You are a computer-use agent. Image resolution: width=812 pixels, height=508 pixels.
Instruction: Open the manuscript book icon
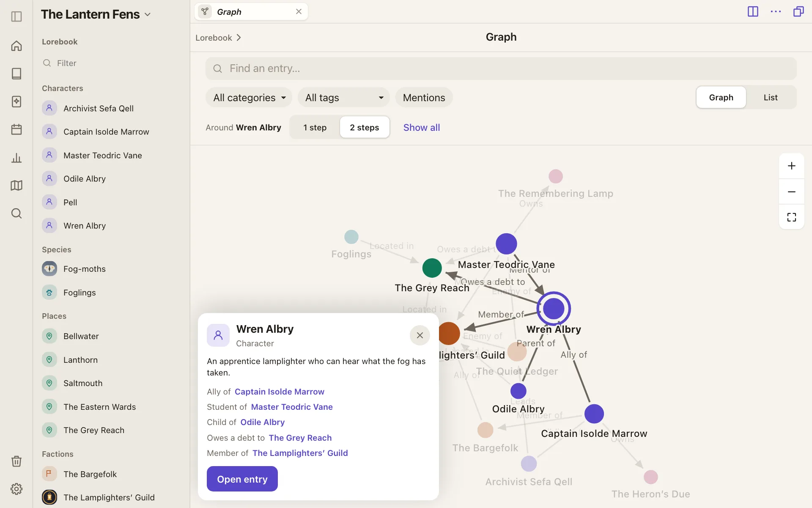click(x=16, y=74)
